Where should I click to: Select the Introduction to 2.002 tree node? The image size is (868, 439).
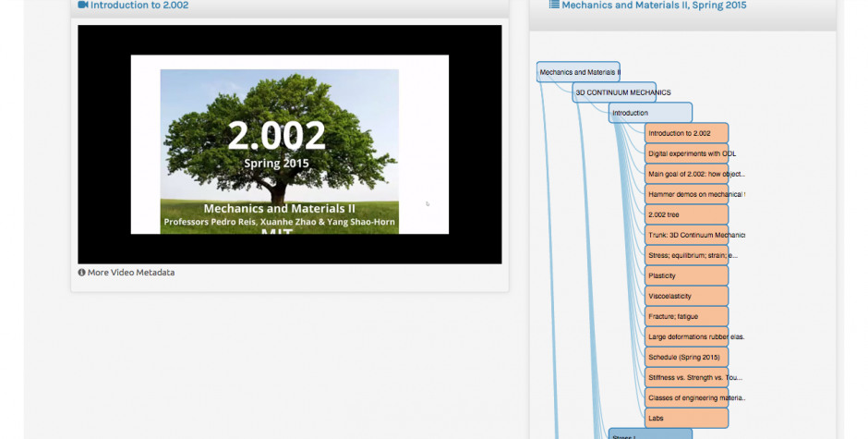686,133
